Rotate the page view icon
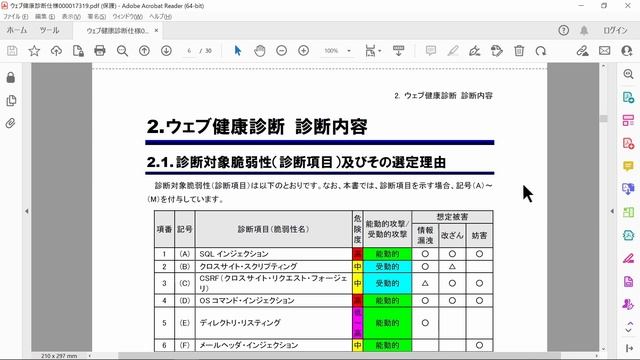Screen dimensions: 640x360 point(541,51)
